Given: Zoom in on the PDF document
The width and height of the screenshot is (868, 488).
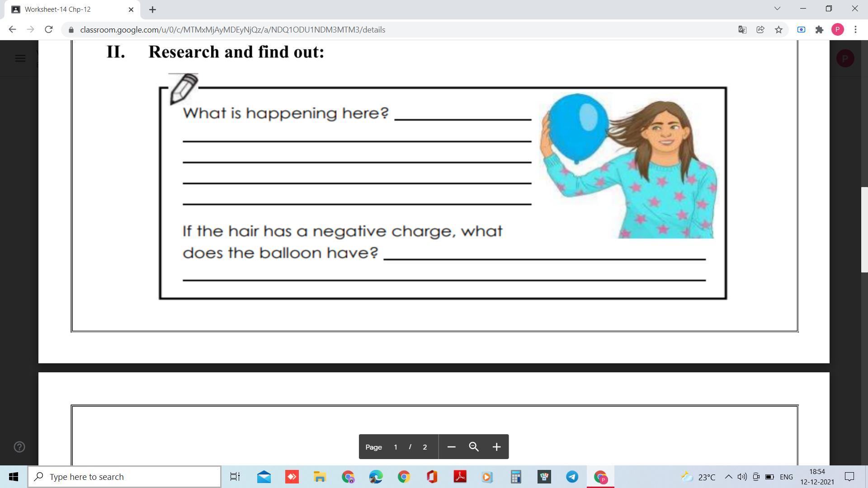Looking at the screenshot, I should coord(496,447).
